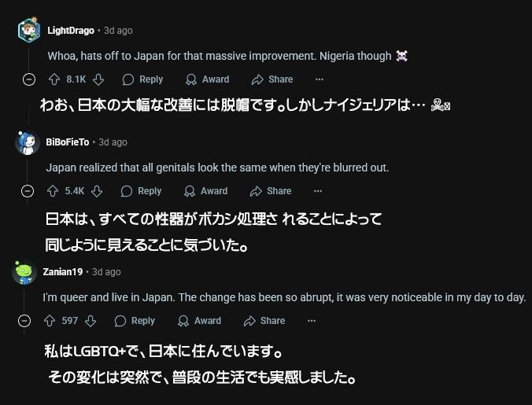Image resolution: width=532 pixels, height=405 pixels.
Task: Reply to Zanian19's comment
Action: 135,321
